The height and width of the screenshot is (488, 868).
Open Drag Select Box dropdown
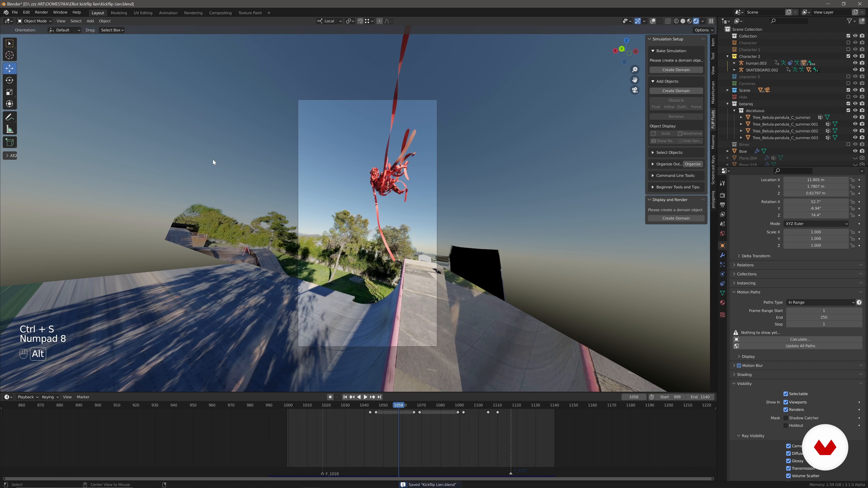pos(112,30)
